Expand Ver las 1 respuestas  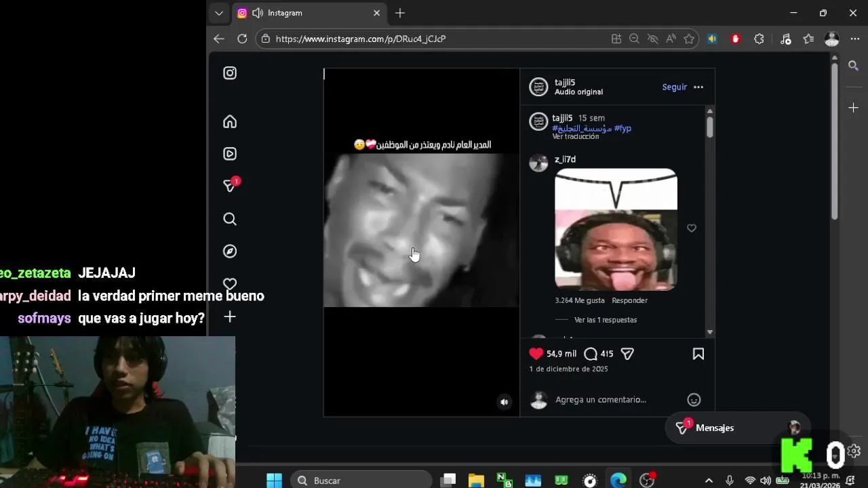pyautogui.click(x=606, y=320)
